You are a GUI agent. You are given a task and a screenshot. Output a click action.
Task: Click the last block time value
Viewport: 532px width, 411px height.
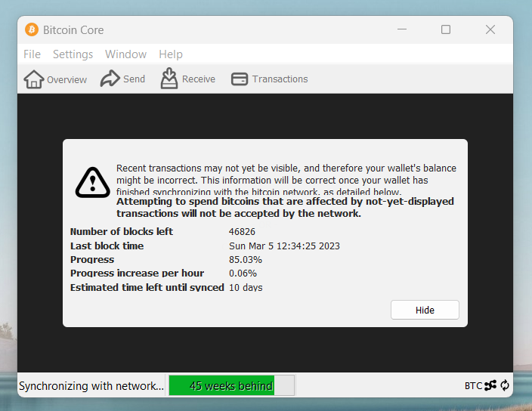(284, 246)
